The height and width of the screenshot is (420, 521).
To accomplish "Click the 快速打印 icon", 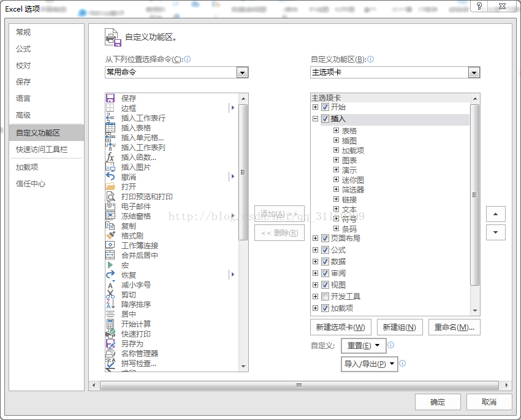I will click(x=110, y=334).
